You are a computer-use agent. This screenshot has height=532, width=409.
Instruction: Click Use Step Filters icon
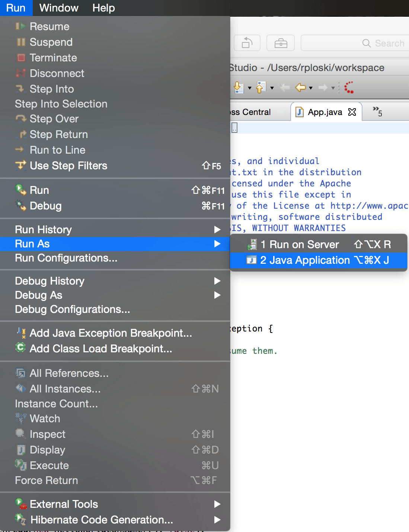(20, 166)
